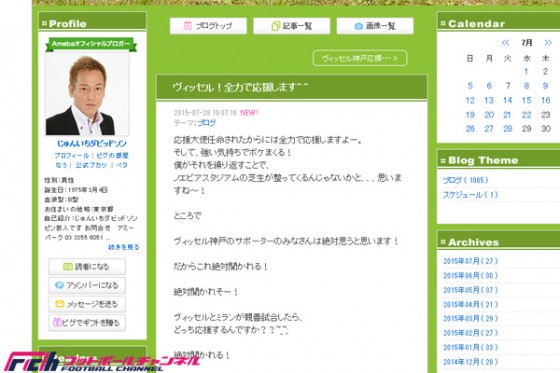Viewport: 560px width, 373px height.
Task: Go to next post ヴィッセル神戸応援 link
Action: 360,58
